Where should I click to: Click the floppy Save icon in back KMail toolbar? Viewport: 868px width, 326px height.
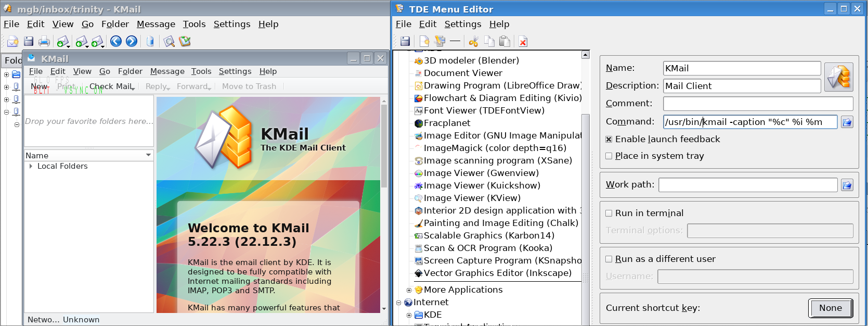(29, 42)
